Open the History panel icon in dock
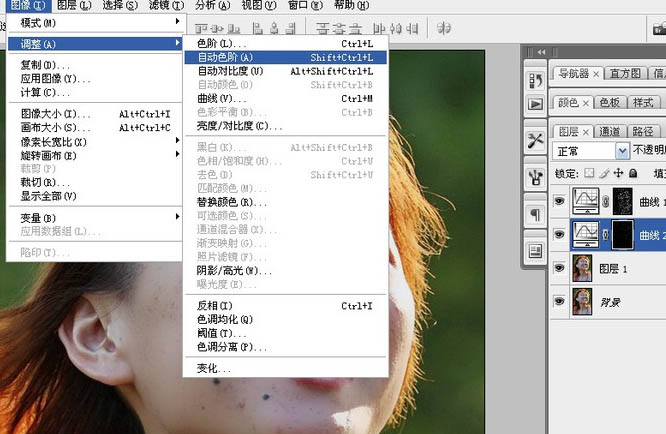 [x=535, y=77]
